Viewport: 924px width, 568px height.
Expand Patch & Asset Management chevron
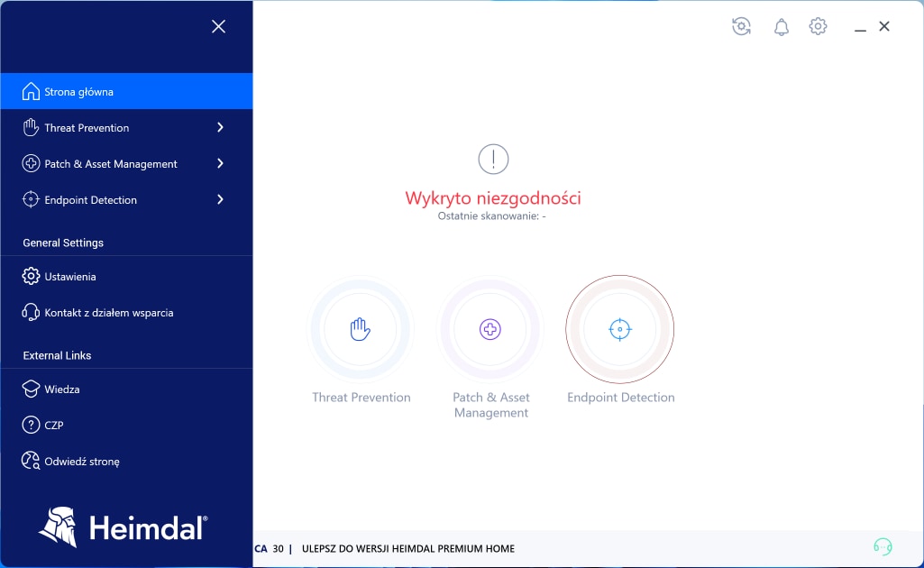220,163
